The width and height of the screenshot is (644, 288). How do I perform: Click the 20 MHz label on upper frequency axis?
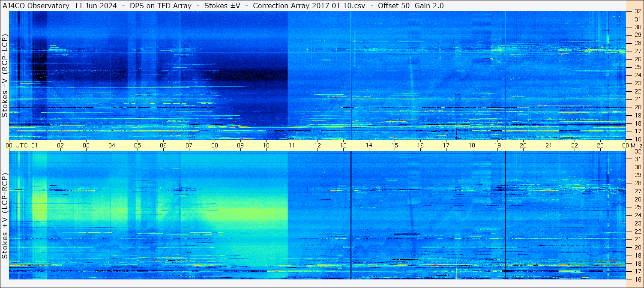click(x=638, y=107)
